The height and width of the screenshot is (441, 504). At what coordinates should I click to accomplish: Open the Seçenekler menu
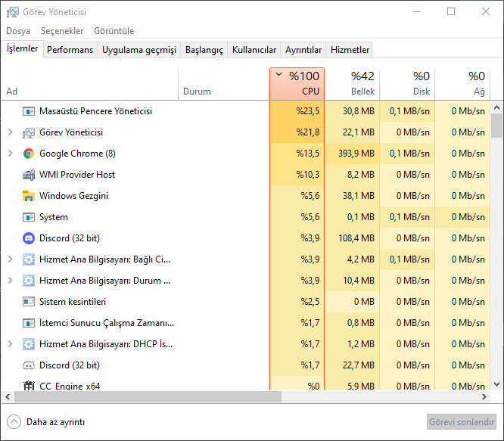[62, 31]
